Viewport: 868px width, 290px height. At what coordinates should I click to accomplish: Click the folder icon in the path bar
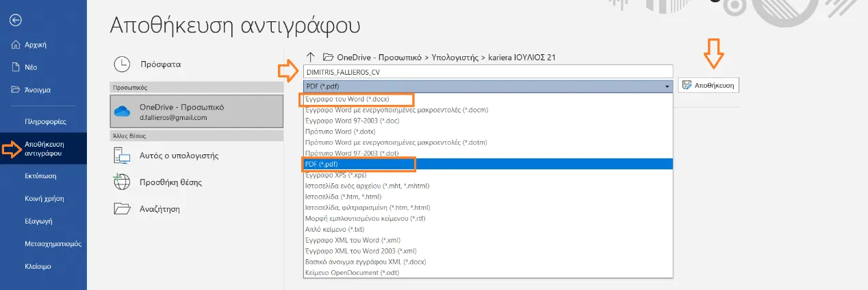pos(328,57)
